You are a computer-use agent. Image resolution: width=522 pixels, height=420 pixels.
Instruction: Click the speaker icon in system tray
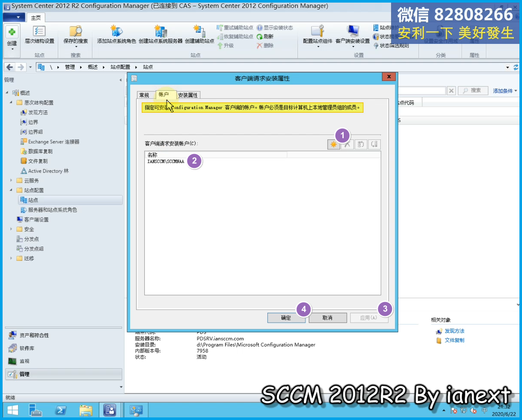tap(474, 411)
